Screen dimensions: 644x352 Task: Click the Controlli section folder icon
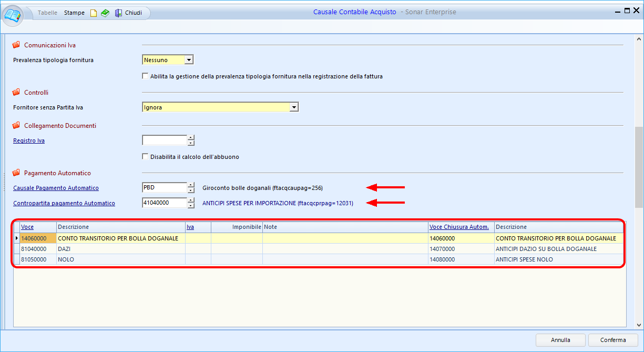(x=16, y=93)
